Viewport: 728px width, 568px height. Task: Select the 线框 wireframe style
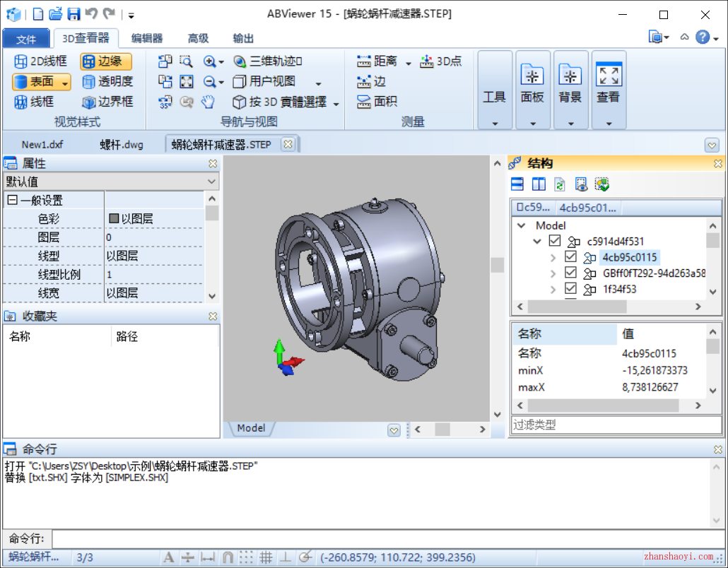[34, 102]
